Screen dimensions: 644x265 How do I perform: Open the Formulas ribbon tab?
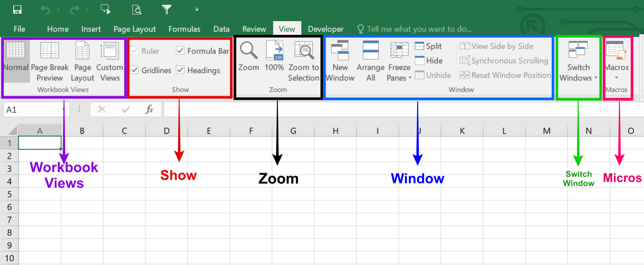pos(184,29)
